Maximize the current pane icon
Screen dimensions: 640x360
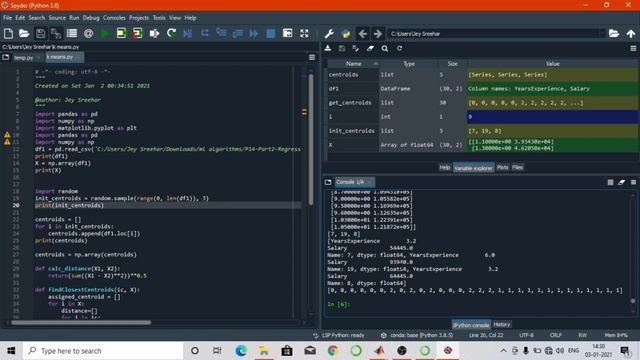287,33
